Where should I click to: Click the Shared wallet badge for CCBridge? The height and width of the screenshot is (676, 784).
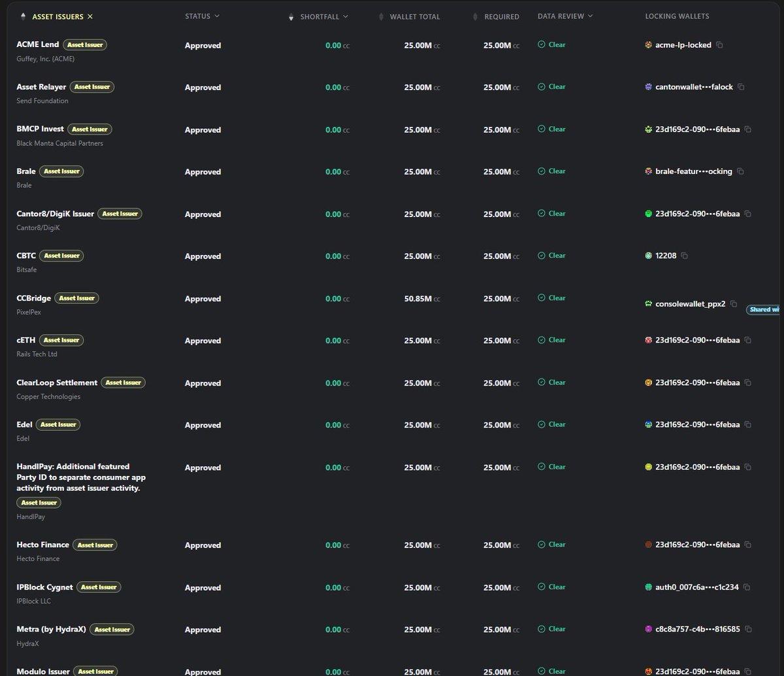(764, 309)
